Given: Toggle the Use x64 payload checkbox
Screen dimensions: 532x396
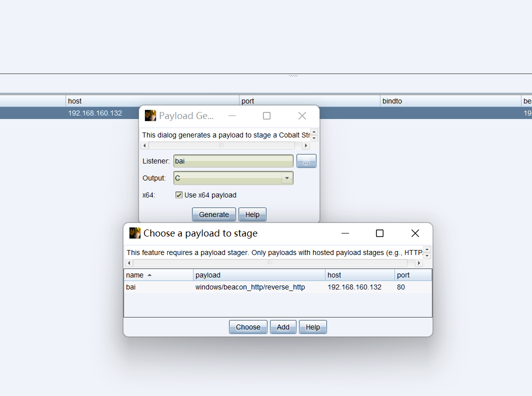Looking at the screenshot, I should (179, 195).
